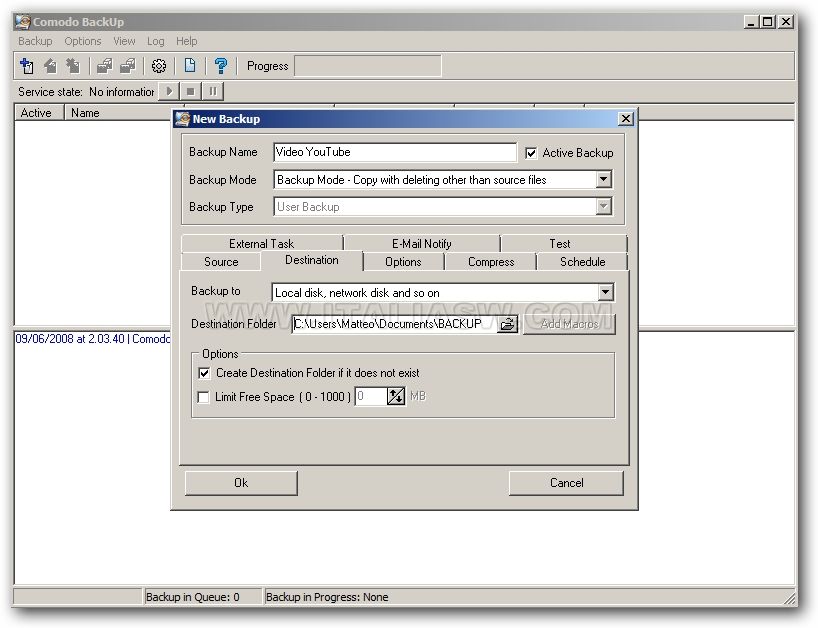Switch to the Source tab
818x628 pixels.
[221, 262]
